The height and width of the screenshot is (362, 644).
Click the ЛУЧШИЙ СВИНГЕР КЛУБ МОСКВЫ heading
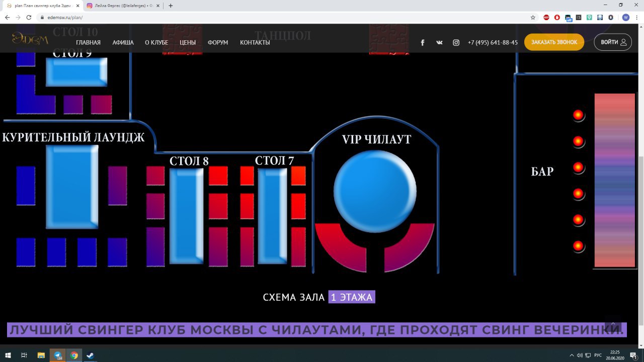316,330
